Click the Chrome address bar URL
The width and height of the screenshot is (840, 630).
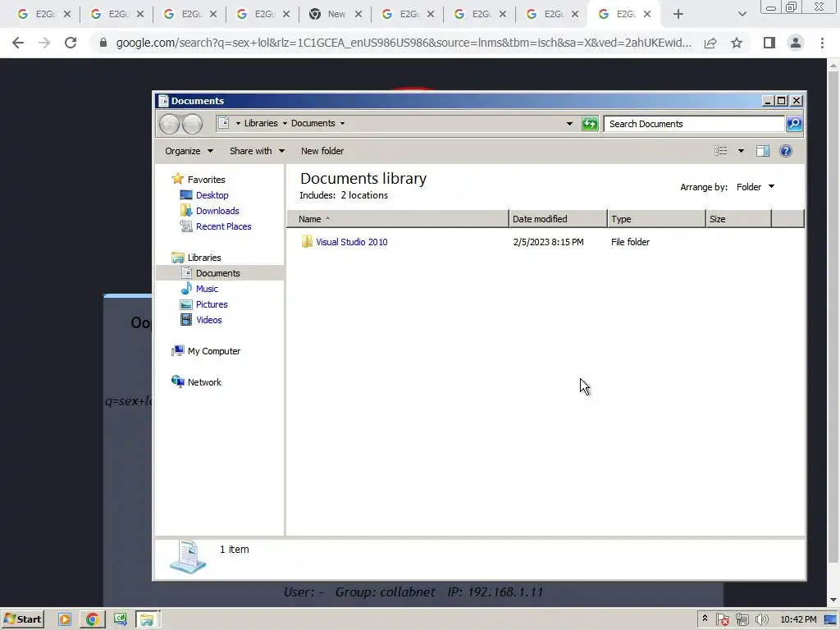[x=404, y=43]
